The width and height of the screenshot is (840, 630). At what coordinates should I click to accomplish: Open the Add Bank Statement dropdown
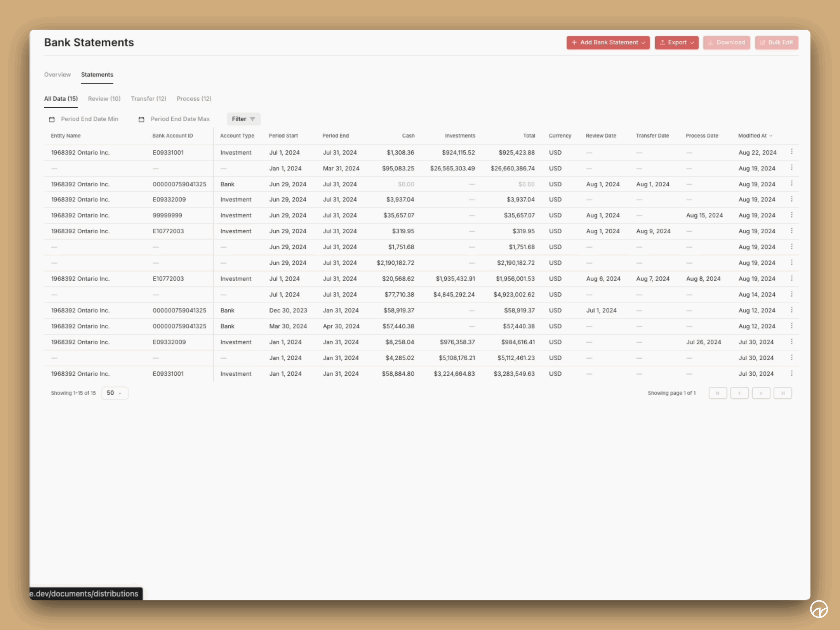click(x=608, y=43)
